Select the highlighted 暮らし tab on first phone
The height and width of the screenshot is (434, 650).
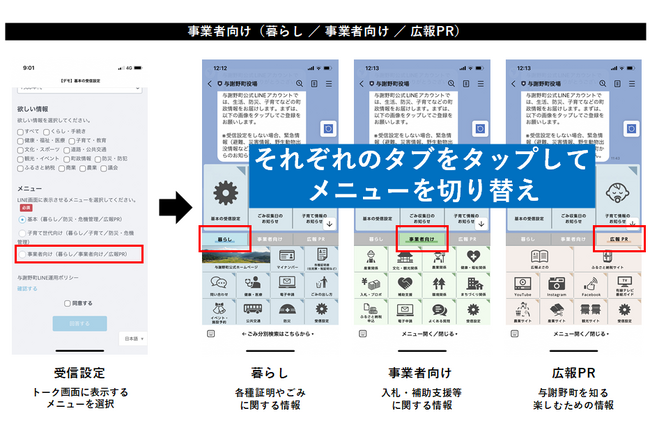click(x=225, y=239)
